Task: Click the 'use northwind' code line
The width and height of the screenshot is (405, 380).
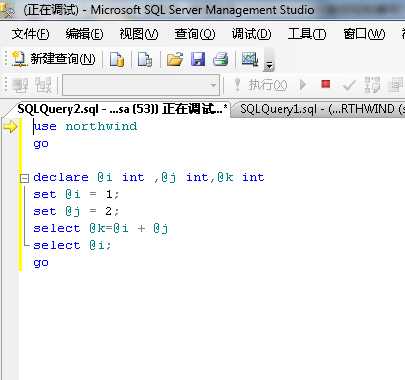Action: pyautogui.click(x=85, y=126)
